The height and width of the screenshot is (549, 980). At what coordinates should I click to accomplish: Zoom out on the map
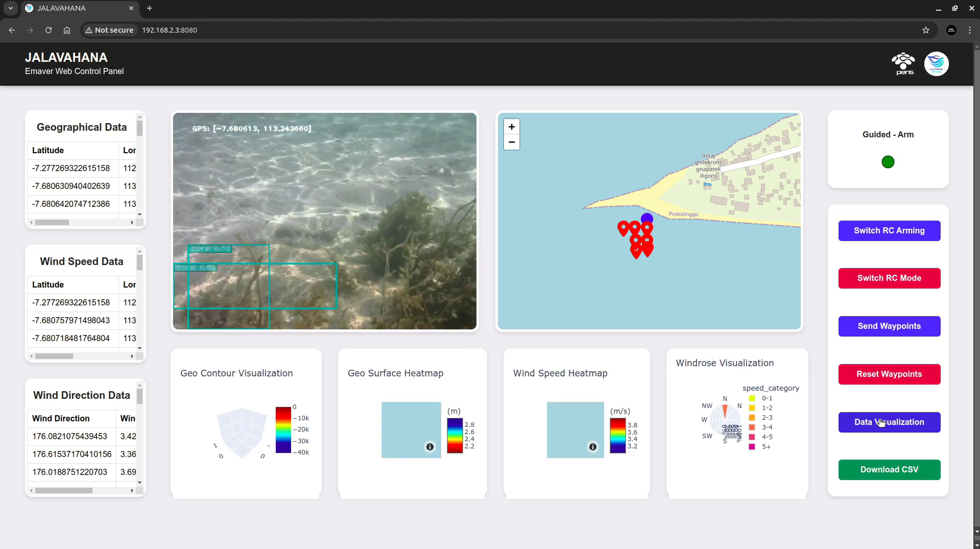511,142
